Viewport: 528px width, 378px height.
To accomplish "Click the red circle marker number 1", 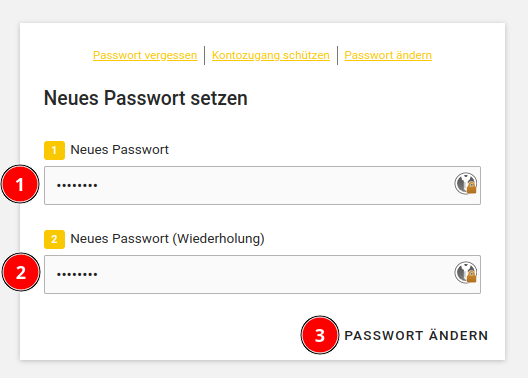I will [x=20, y=184].
